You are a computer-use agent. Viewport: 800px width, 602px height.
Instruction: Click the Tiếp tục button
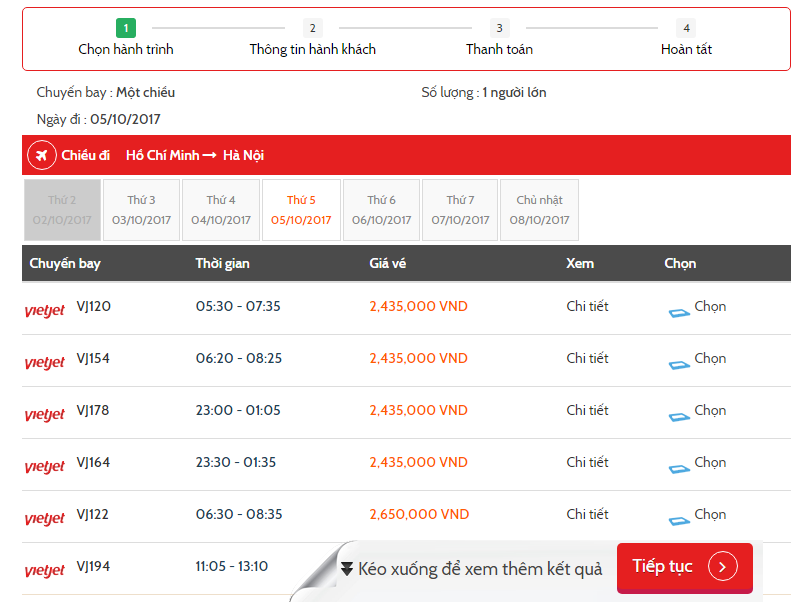tap(685, 567)
